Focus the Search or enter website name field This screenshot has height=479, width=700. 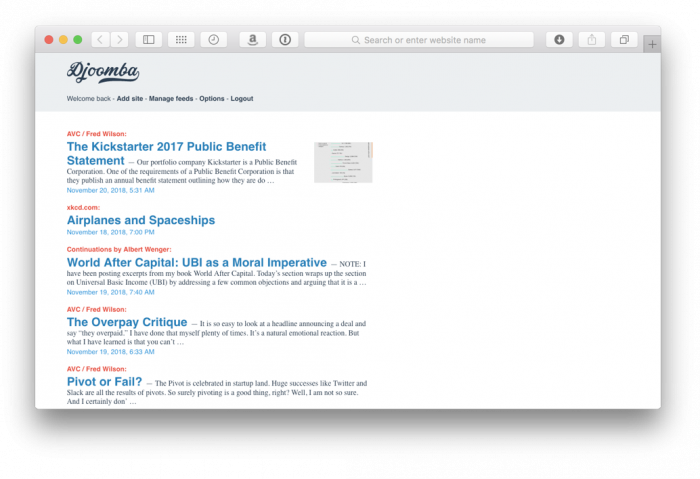coord(419,40)
